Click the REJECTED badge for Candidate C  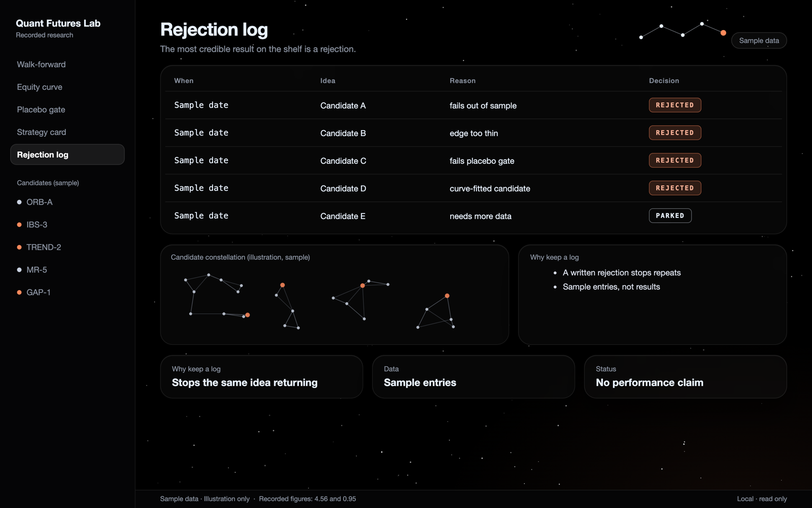coord(674,161)
